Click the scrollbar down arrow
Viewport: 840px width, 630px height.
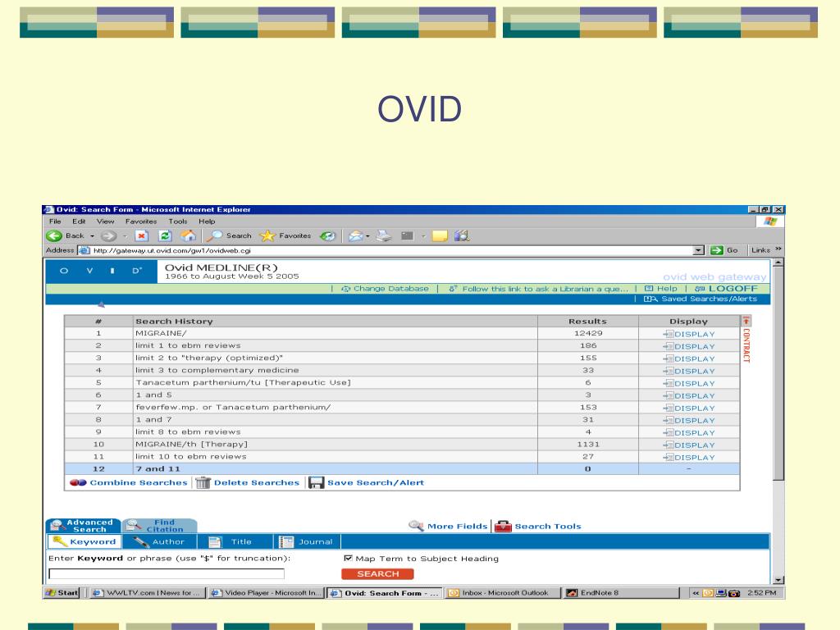(x=778, y=580)
